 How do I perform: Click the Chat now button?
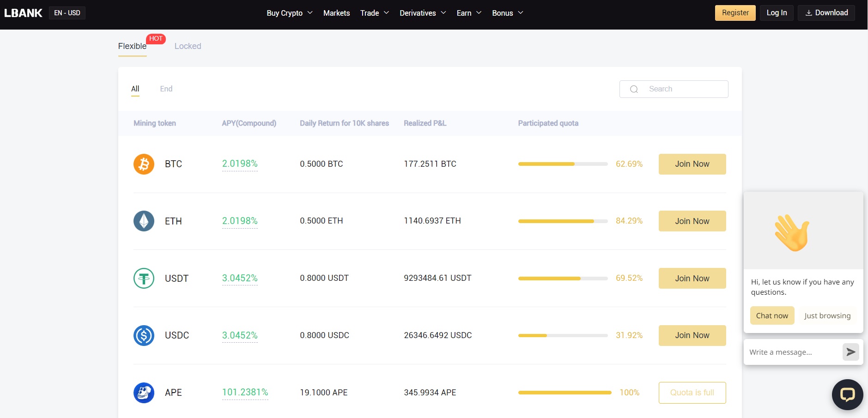772,315
